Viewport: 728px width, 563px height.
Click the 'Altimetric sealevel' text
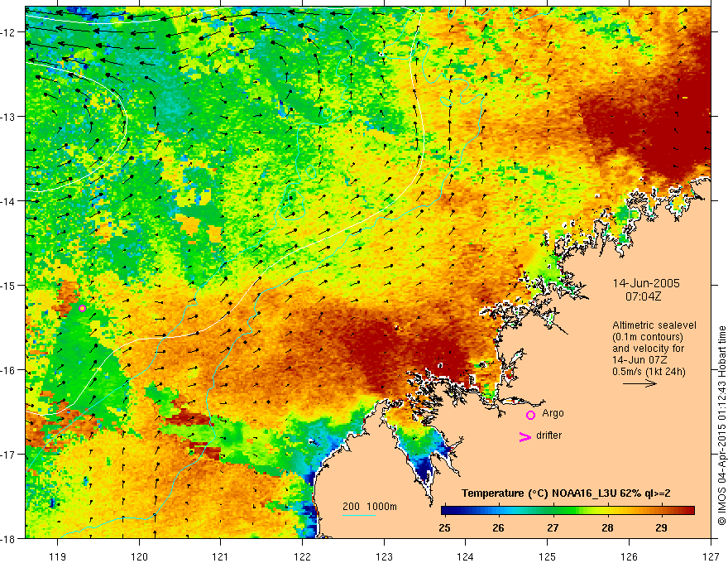(x=654, y=325)
